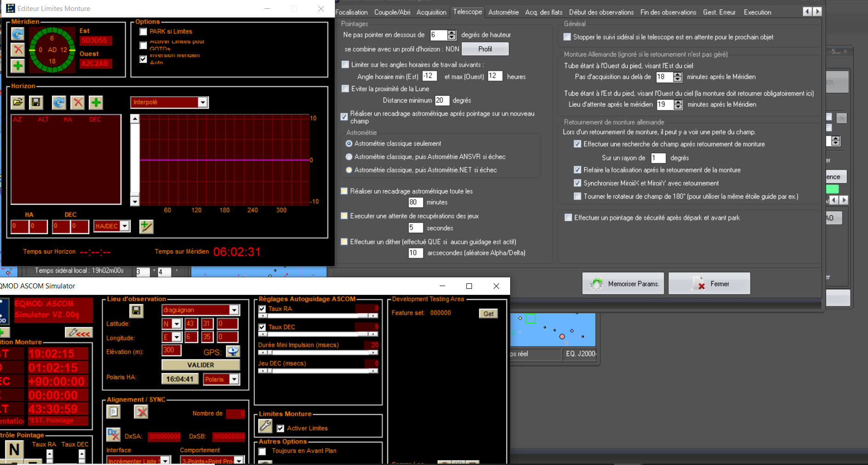
Task: Open horizon file with folder icon
Action: tap(18, 102)
